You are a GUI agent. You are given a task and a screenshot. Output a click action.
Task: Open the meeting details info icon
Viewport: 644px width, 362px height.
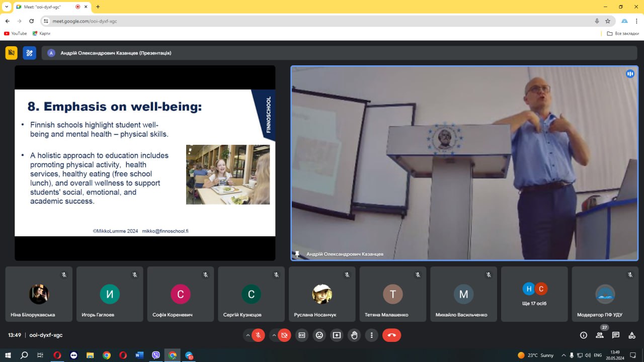(584, 335)
